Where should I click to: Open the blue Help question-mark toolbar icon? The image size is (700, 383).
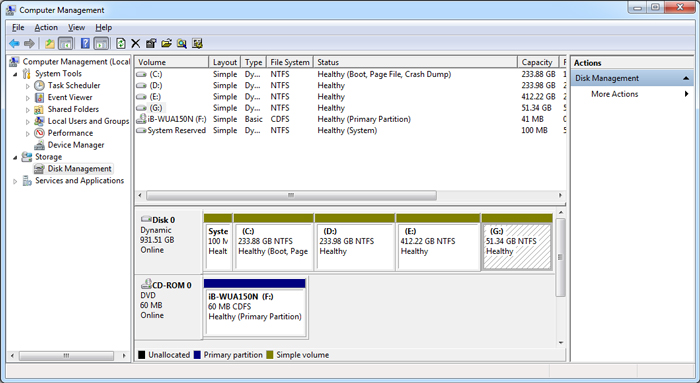85,43
